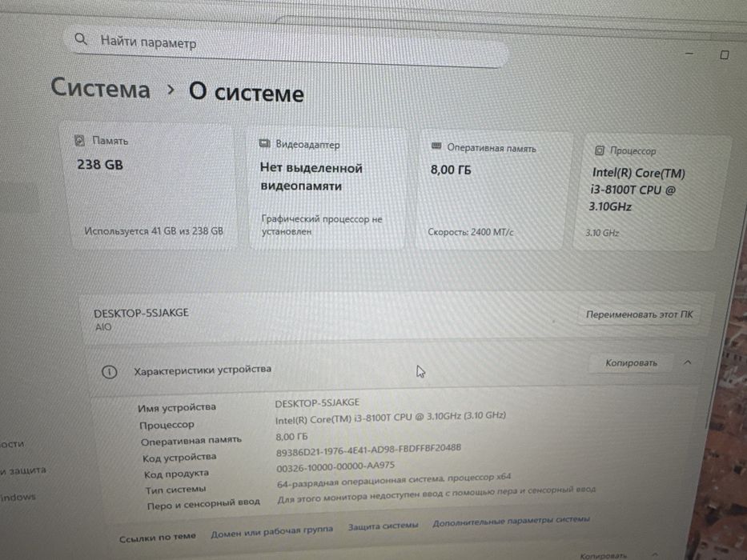Image resolution: width=747 pixels, height=560 pixels.
Task: Click the search magnifier icon
Action: 81,39
